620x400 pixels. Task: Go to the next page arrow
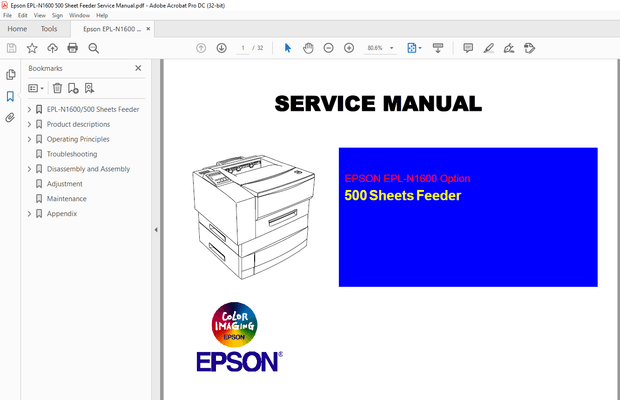tap(221, 48)
